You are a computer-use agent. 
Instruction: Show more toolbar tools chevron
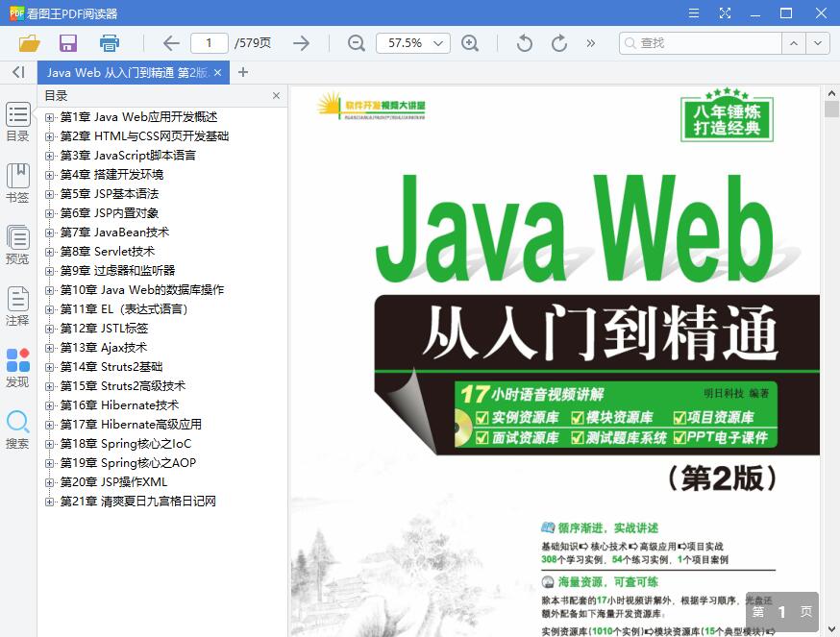[591, 43]
